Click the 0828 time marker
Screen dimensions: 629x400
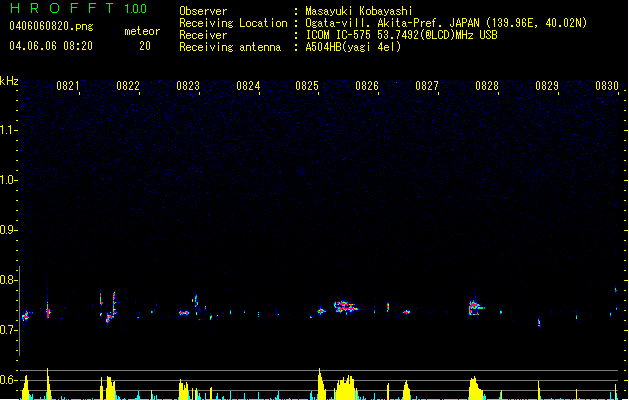487,86
